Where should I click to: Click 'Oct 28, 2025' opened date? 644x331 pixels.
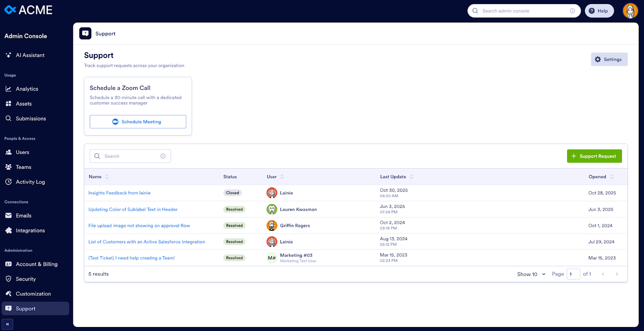click(x=602, y=193)
